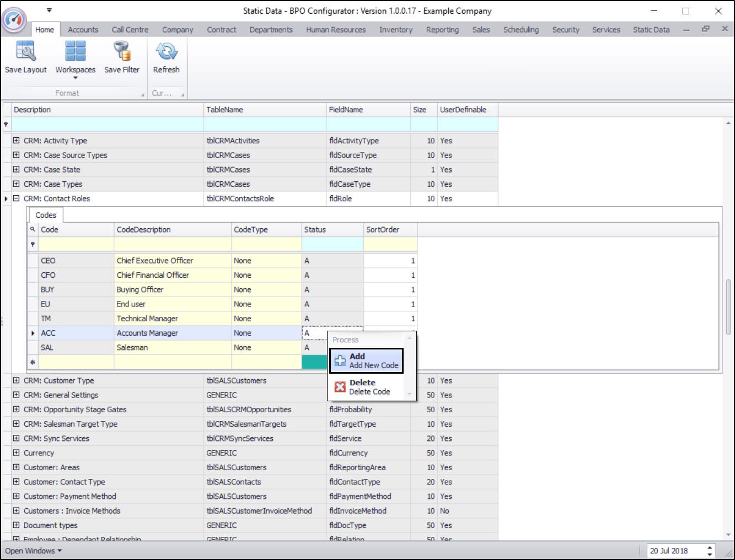Click the Description filter row field
Screen dimensions: 735x560
[x=108, y=125]
